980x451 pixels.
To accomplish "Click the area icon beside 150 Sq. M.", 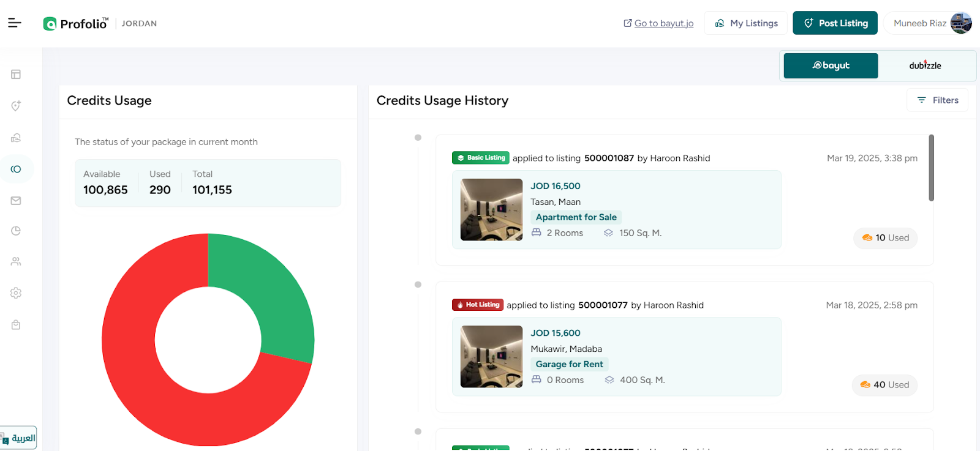I will (608, 233).
